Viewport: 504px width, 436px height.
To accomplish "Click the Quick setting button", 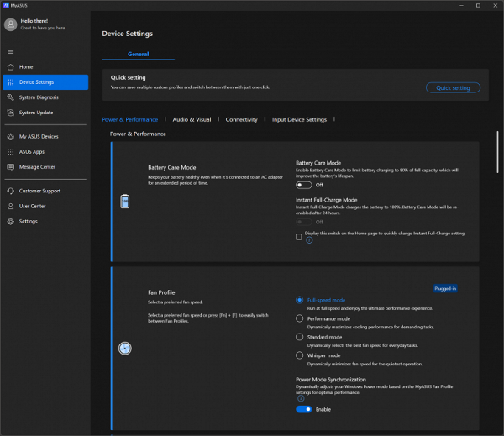I will [x=453, y=87].
